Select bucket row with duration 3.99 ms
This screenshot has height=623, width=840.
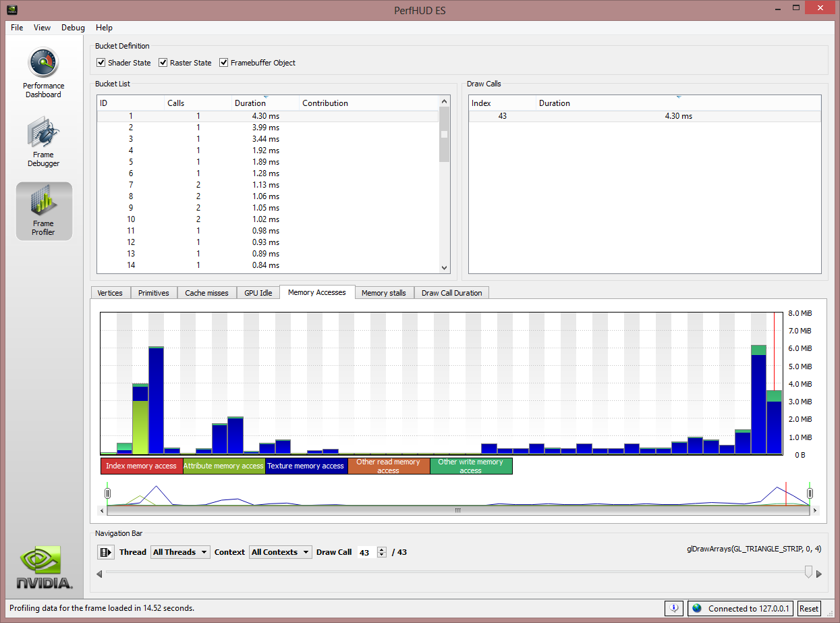268,128
